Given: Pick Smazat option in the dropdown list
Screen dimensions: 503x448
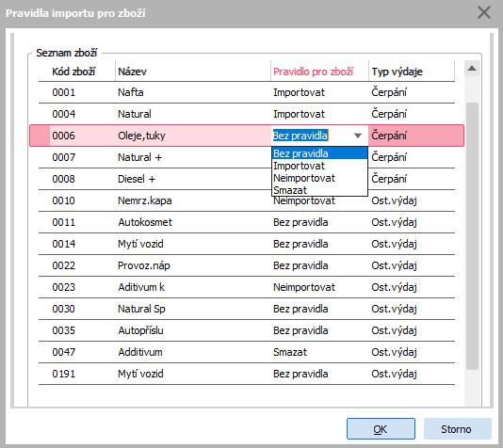Looking at the screenshot, I should 319,190.
